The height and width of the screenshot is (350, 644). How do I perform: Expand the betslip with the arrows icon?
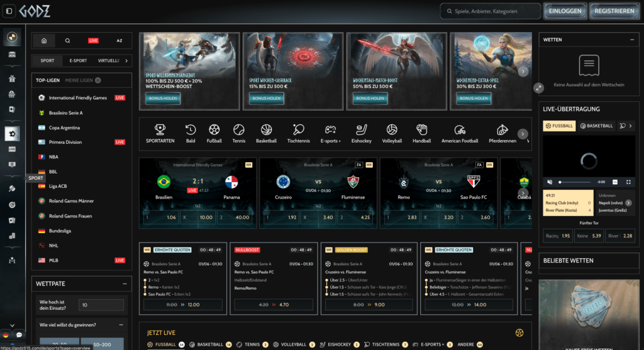(x=538, y=88)
